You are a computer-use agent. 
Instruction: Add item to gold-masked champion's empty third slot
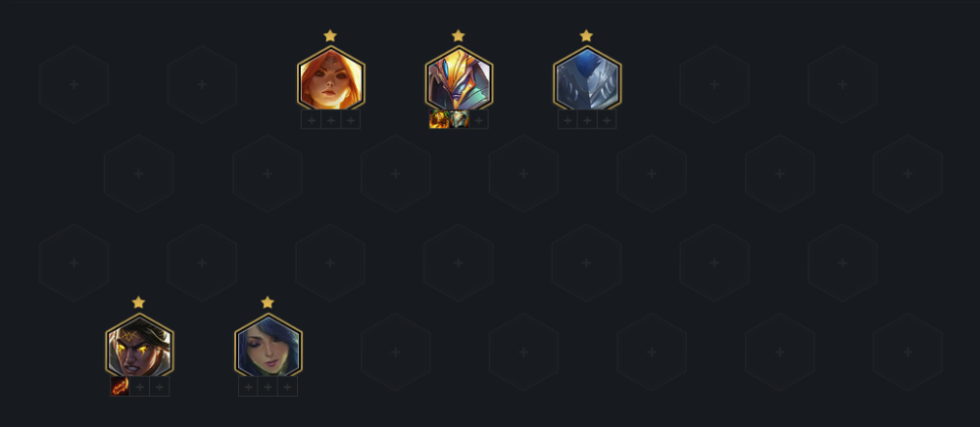tap(479, 119)
